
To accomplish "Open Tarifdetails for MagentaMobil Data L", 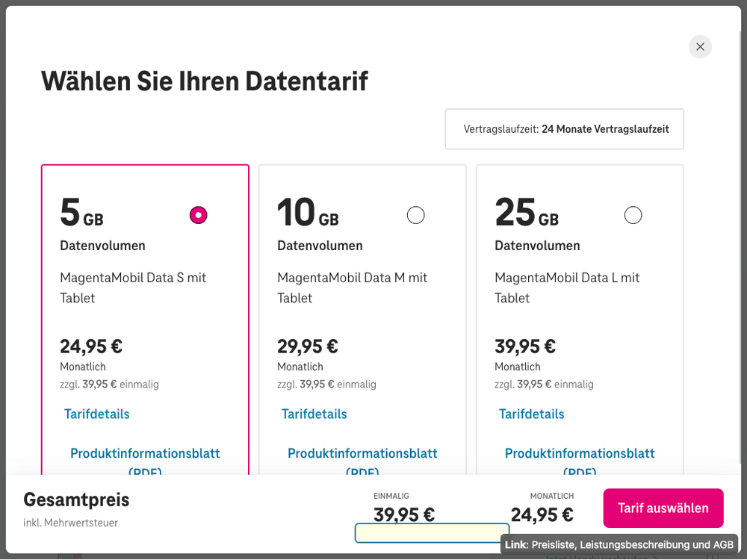I will [x=532, y=414].
